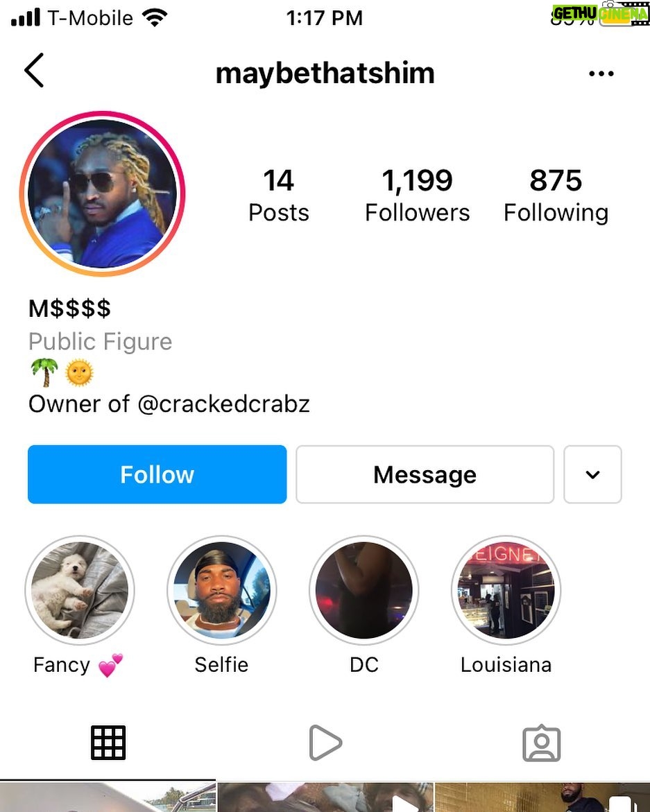Viewport: 650px width, 812px height.
Task: Open the 875 Following list
Action: (x=556, y=196)
